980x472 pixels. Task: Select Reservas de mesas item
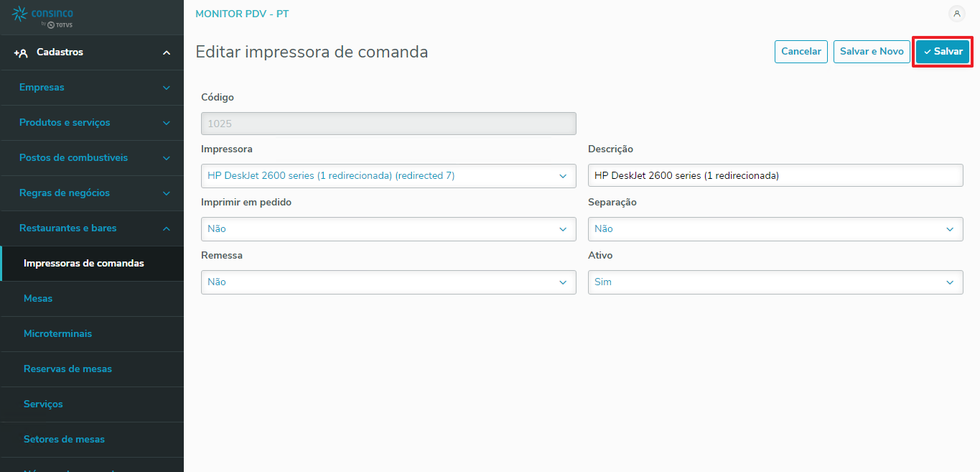point(67,369)
